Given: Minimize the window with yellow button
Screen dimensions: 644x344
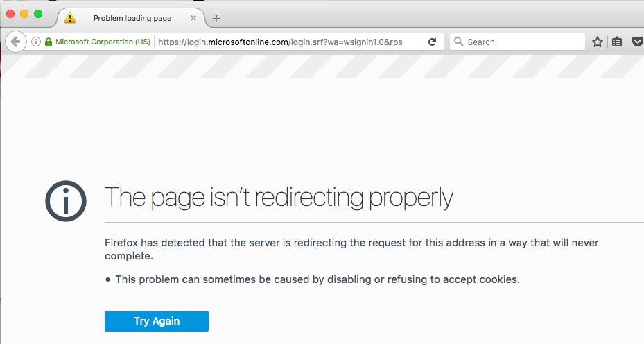Looking at the screenshot, I should click(24, 14).
